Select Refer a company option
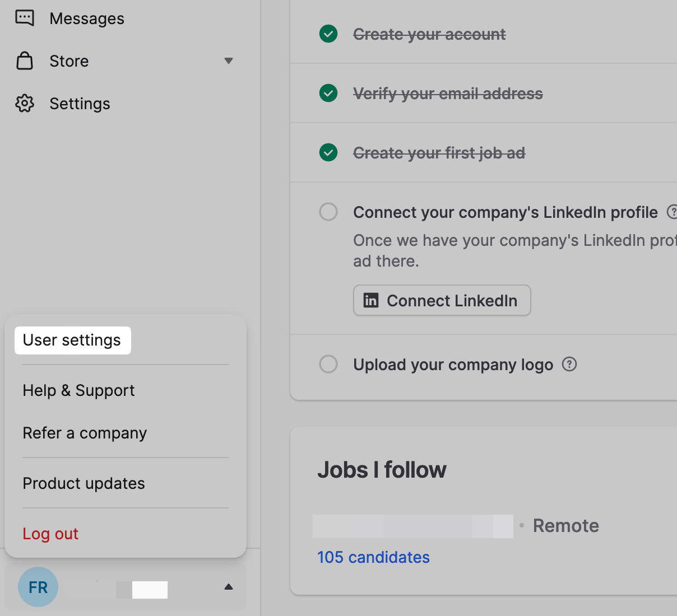 [x=85, y=433]
